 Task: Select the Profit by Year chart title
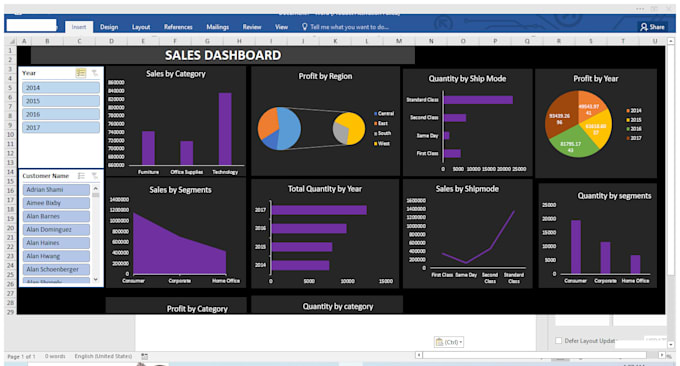[x=595, y=78]
